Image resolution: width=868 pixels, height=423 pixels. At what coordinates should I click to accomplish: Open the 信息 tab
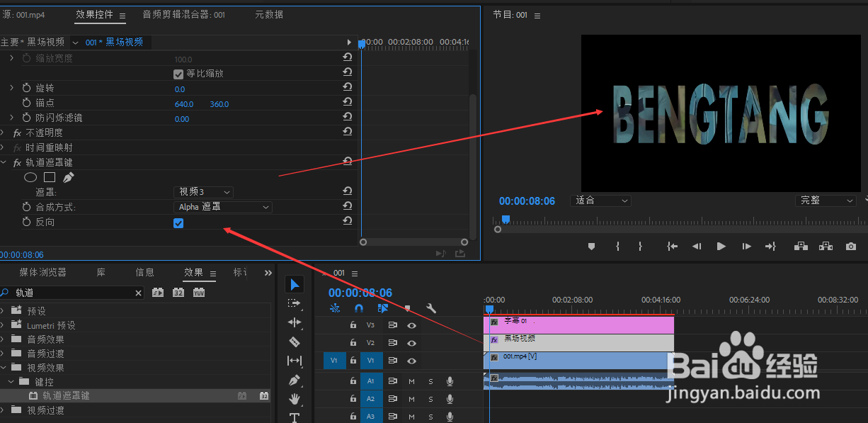[x=144, y=272]
